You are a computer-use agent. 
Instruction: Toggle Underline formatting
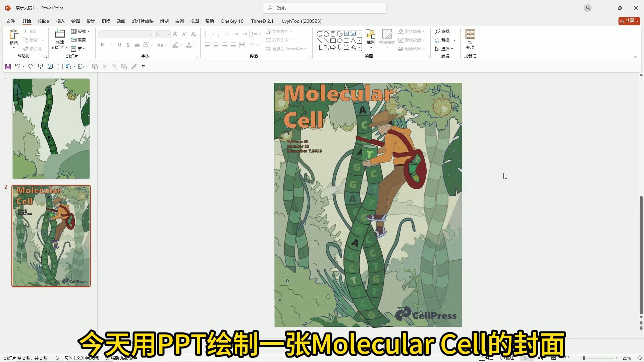click(x=119, y=45)
